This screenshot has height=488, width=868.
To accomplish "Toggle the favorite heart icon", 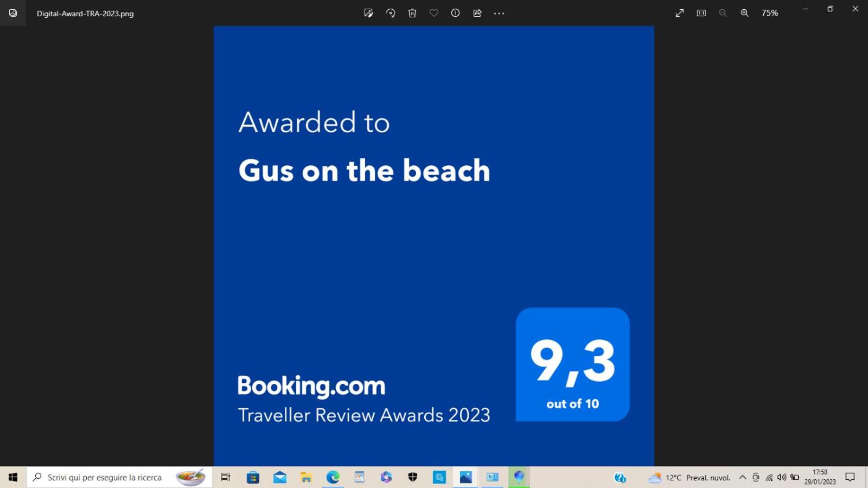I will coord(434,13).
